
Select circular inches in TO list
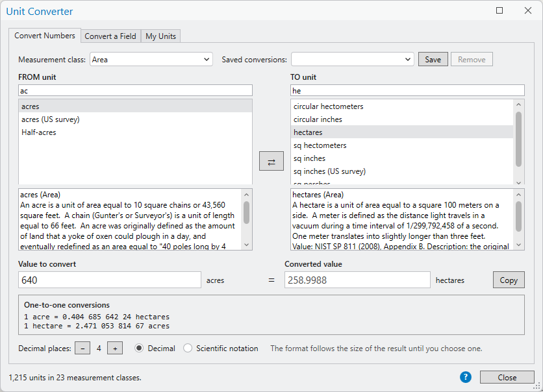pyautogui.click(x=402, y=119)
